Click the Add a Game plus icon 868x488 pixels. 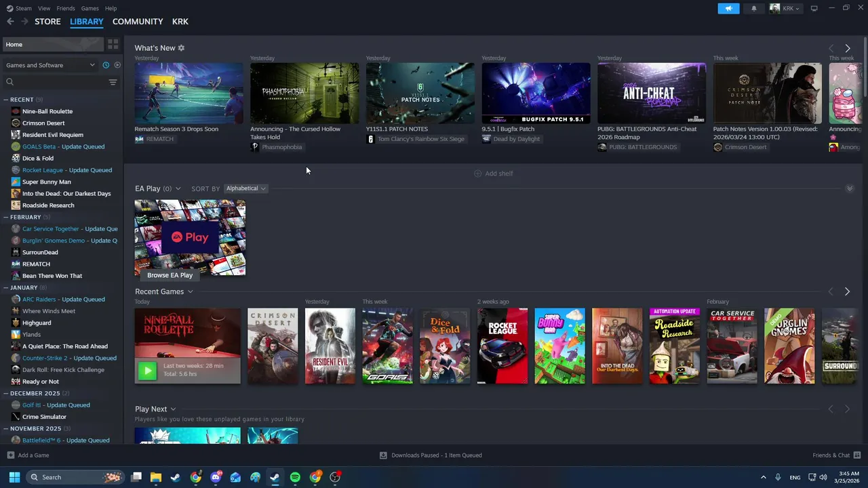coord(10,455)
